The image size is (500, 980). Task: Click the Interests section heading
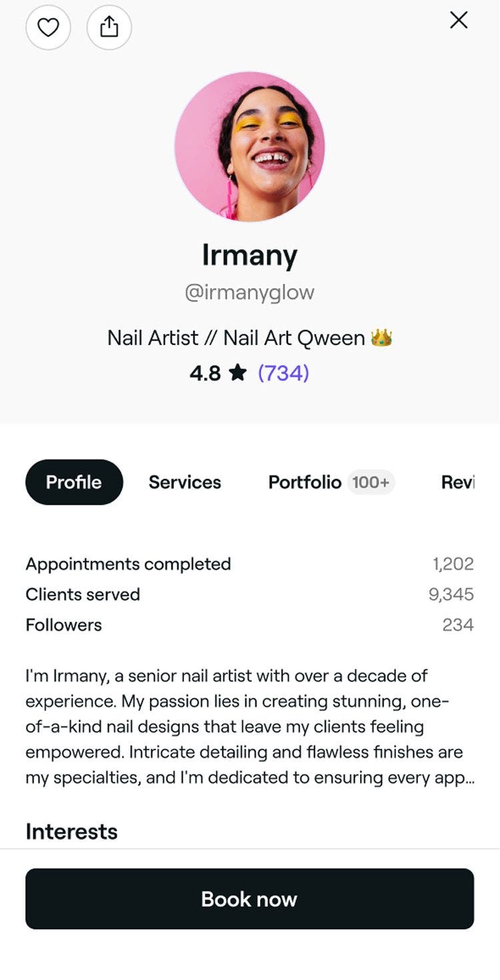pyautogui.click(x=71, y=831)
